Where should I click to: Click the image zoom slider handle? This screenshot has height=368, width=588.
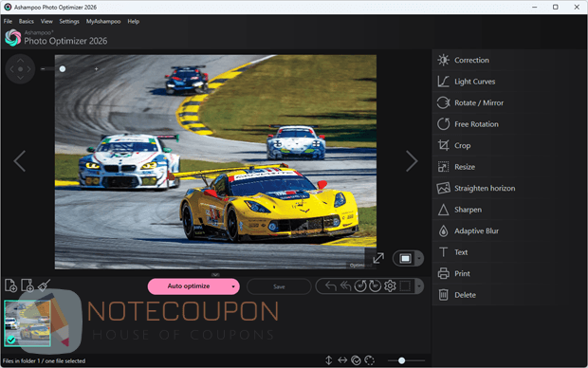point(63,69)
